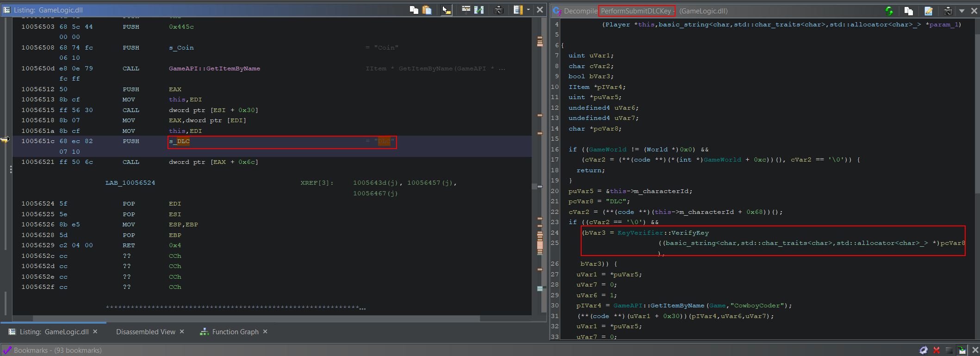
Task: Select KeyVerifier::VerifyKey in decompiled code
Action: click(663, 233)
